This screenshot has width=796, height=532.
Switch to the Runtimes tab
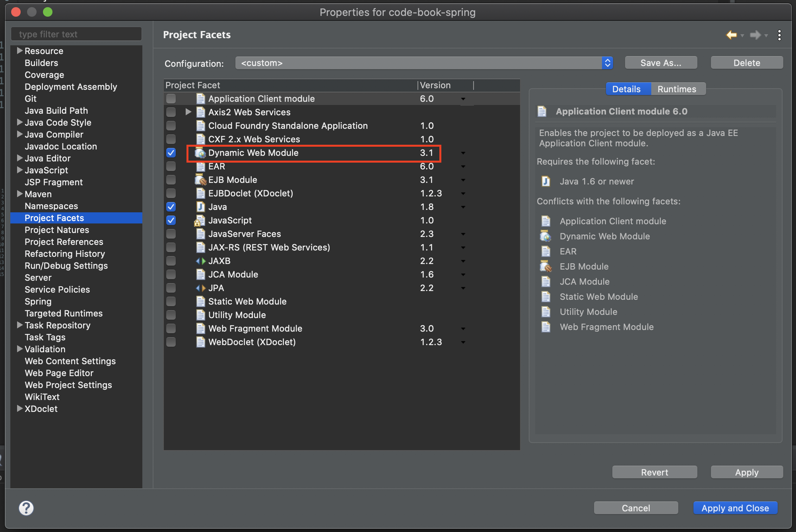(x=677, y=89)
